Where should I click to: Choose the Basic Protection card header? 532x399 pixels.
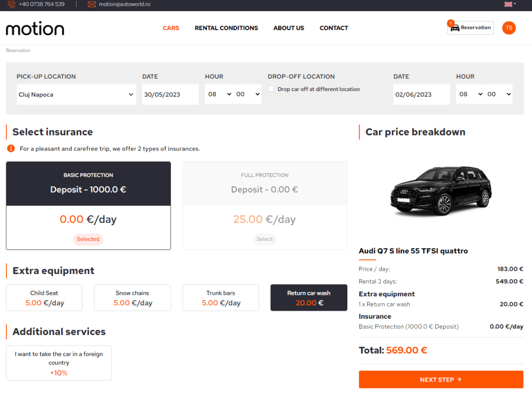click(88, 184)
